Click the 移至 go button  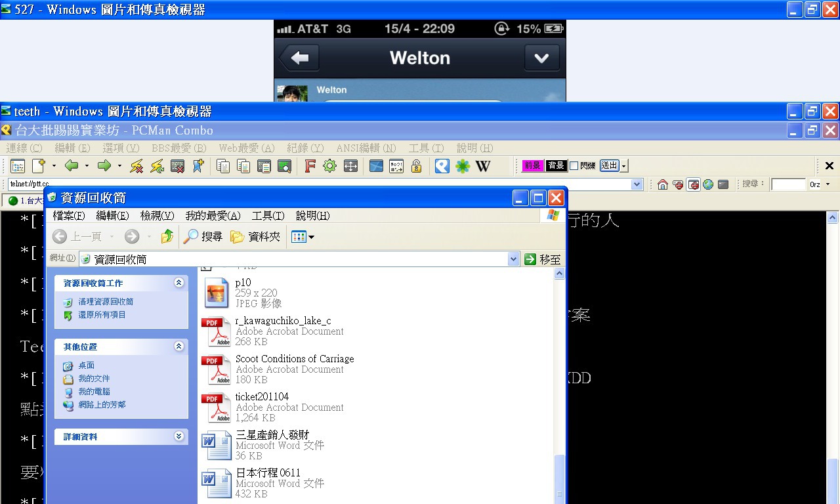[543, 259]
